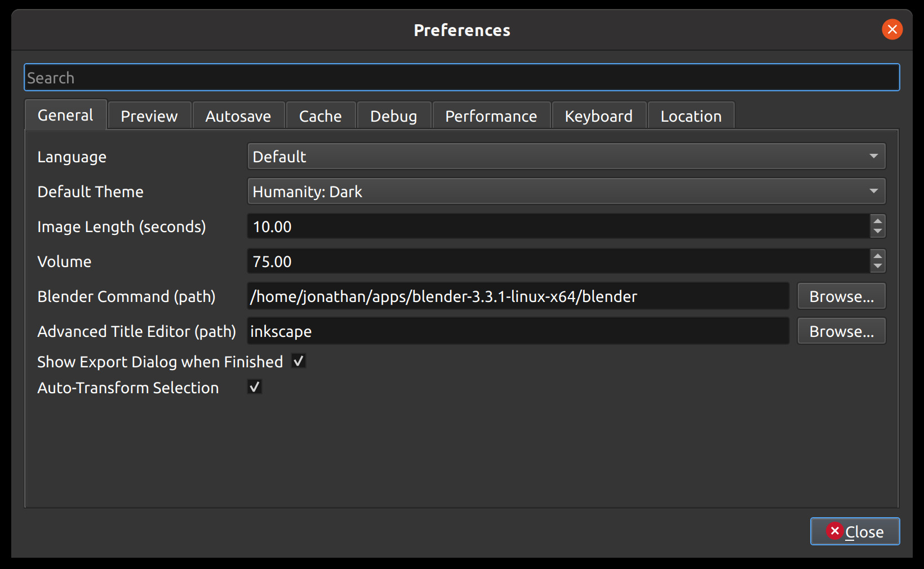Expand the Default Theme dropdown
Screen dimensions: 924x569
(x=566, y=192)
